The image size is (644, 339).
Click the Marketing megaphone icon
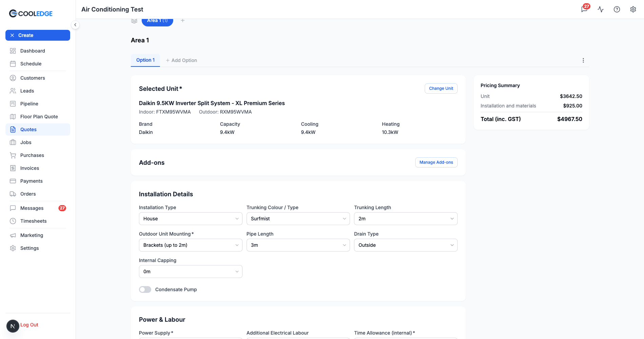[x=13, y=235]
